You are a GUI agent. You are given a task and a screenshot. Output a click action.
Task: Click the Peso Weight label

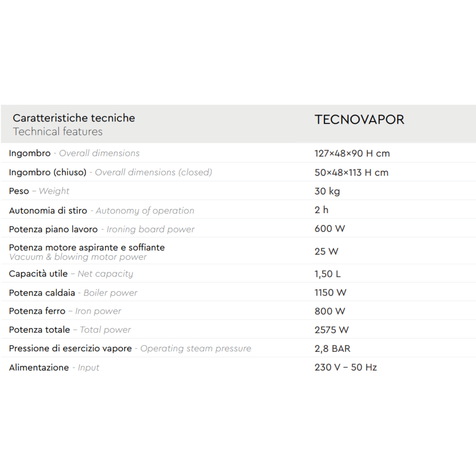click(x=39, y=191)
